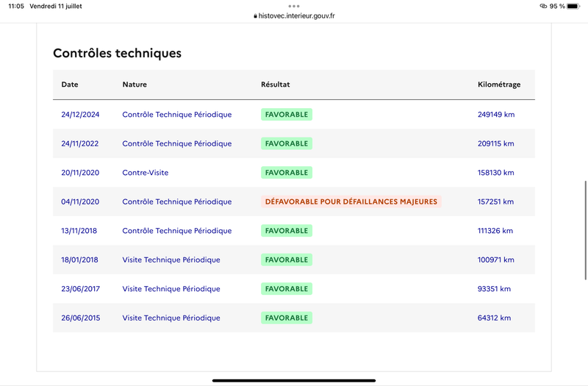Open the histovec.interieur.gouv.fr address bar
588x386 pixels.
point(294,15)
